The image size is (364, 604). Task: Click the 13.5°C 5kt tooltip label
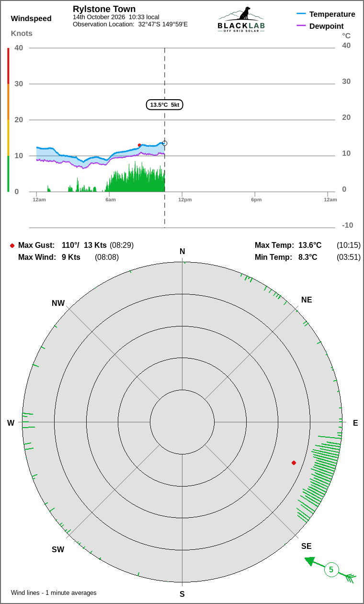tap(165, 105)
